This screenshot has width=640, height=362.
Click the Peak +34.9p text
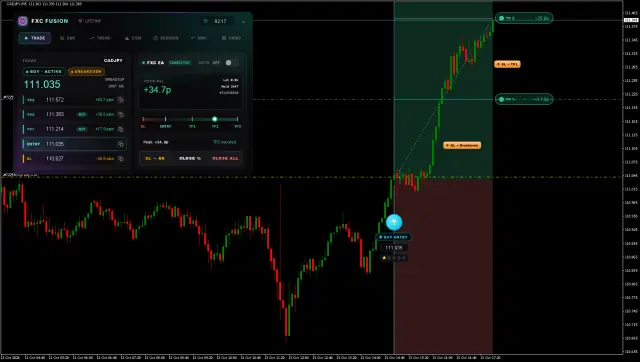(156, 142)
